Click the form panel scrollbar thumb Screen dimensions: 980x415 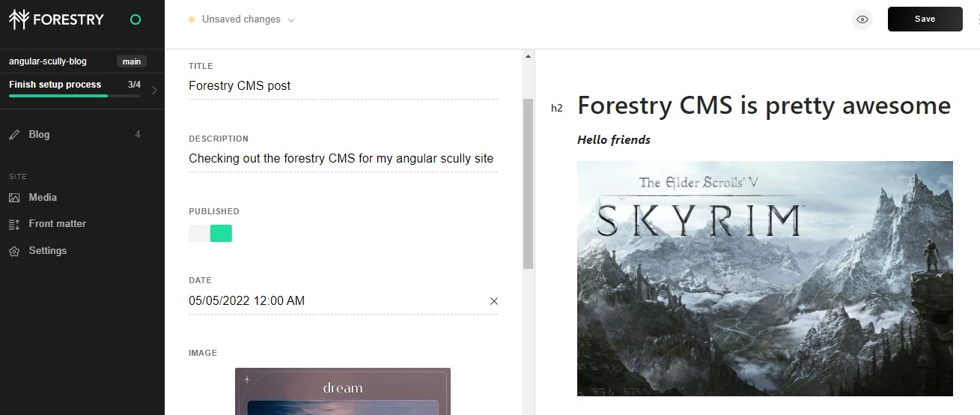coord(528,184)
